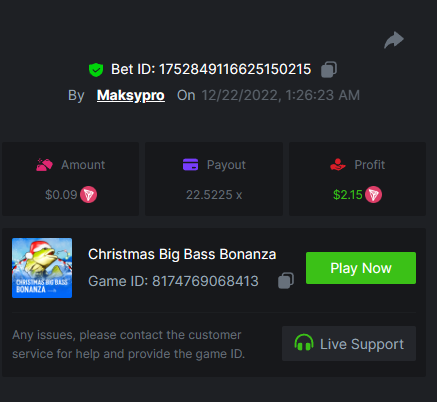The width and height of the screenshot is (437, 402).
Task: Click the Play Now button
Action: 361,268
